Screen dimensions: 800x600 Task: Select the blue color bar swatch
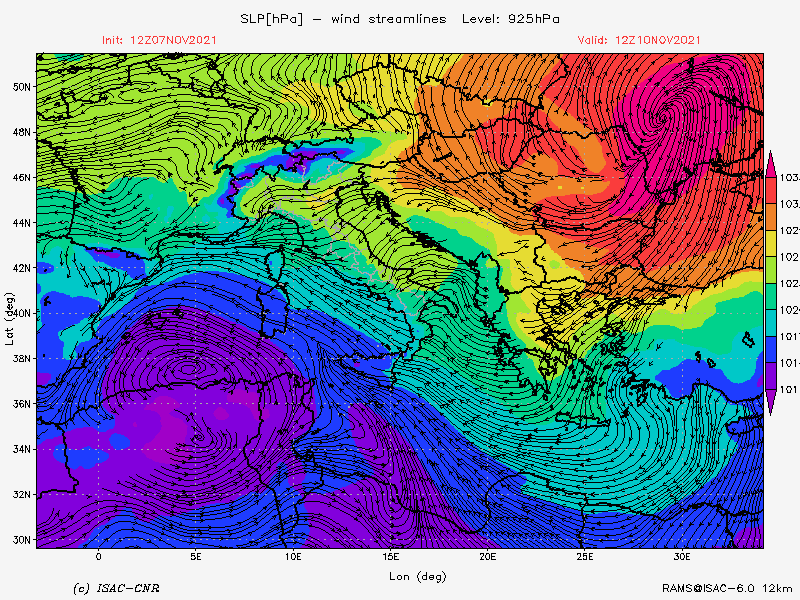tap(770, 349)
